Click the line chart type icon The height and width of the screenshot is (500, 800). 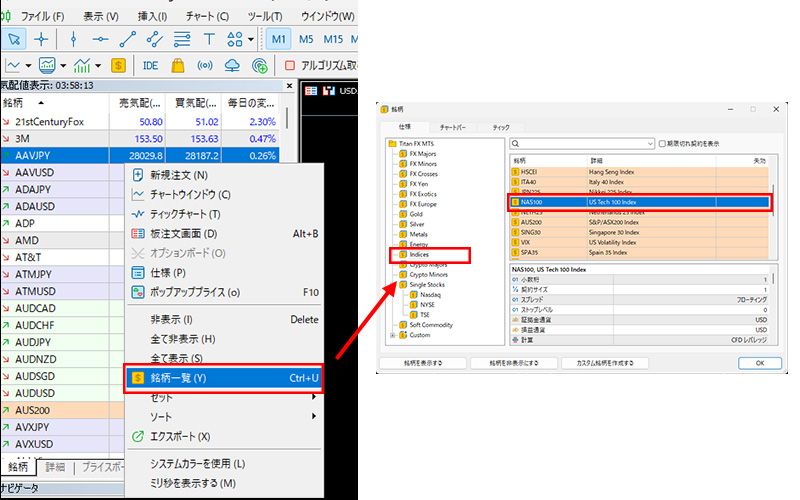pos(12,65)
